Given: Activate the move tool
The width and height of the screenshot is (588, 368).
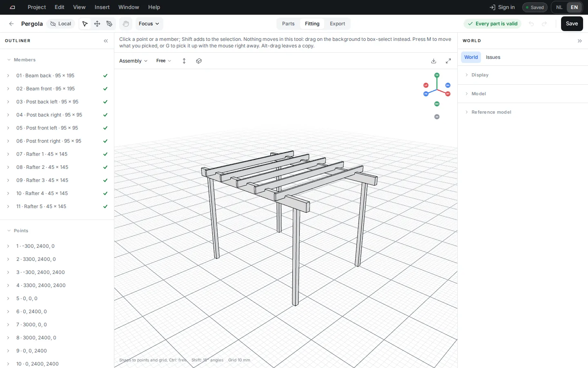Looking at the screenshot, I should (x=97, y=24).
